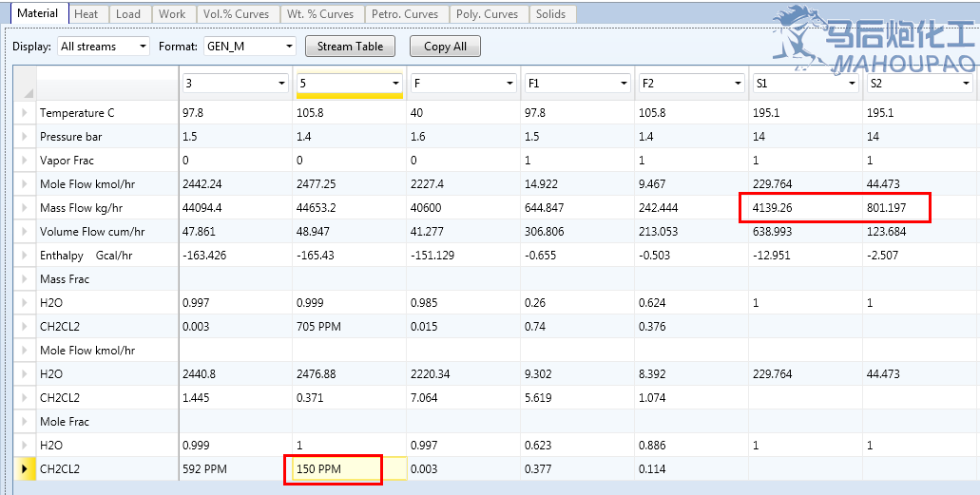Select the 0.114 CH2CL2 mole frac cell

click(x=691, y=468)
